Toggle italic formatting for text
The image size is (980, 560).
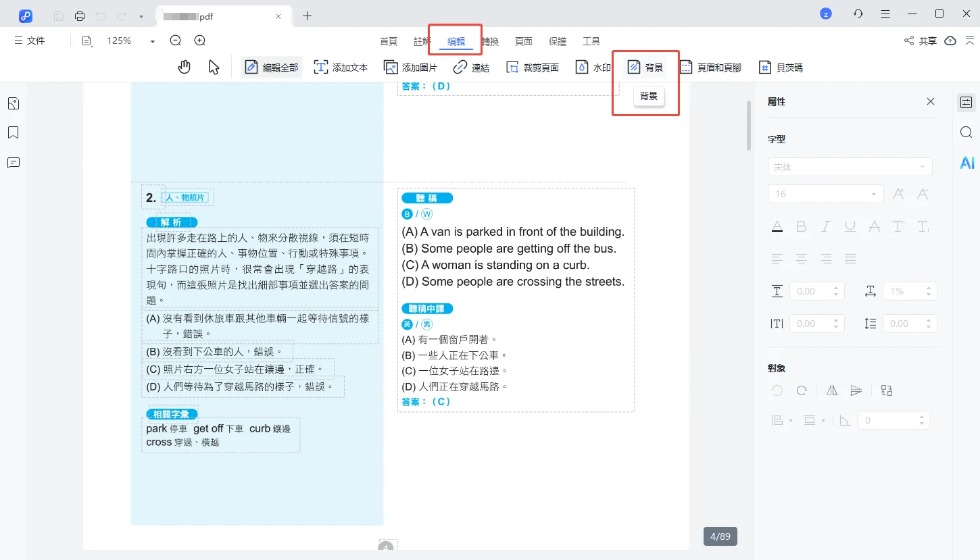[x=825, y=226]
